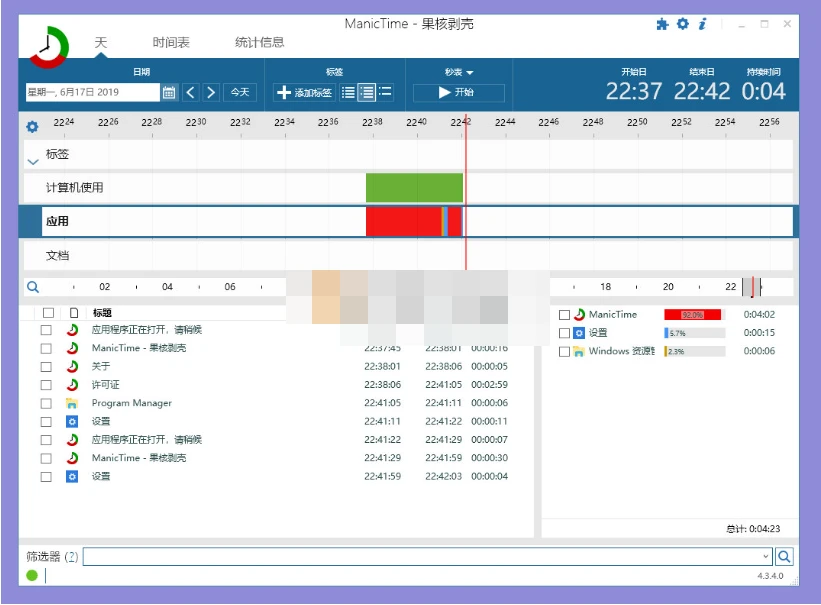The height and width of the screenshot is (605, 821).
Task: Open the filter field dropdown arrow
Action: click(x=765, y=556)
